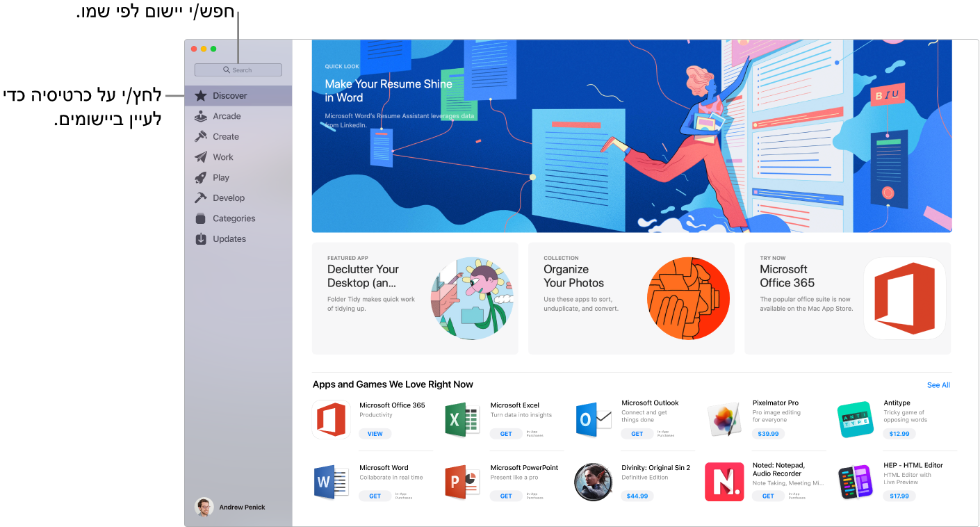Screen dimensions: 980x527
Task: Click the Antitype app title
Action: pos(897,403)
